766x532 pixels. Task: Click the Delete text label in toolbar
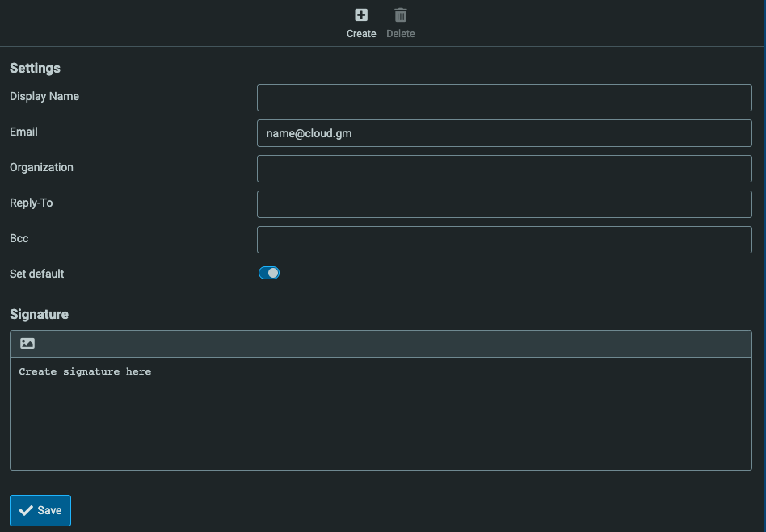click(400, 34)
